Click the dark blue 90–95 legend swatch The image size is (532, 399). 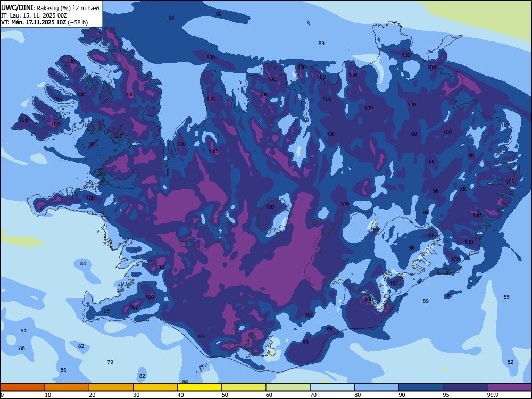pyautogui.click(x=421, y=387)
